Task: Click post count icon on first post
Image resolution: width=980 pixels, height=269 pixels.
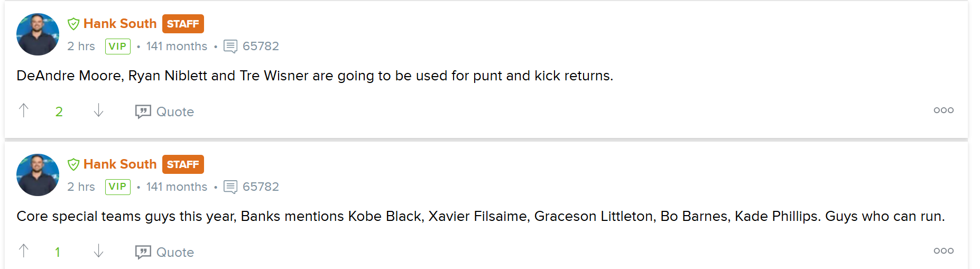Action: 230,47
